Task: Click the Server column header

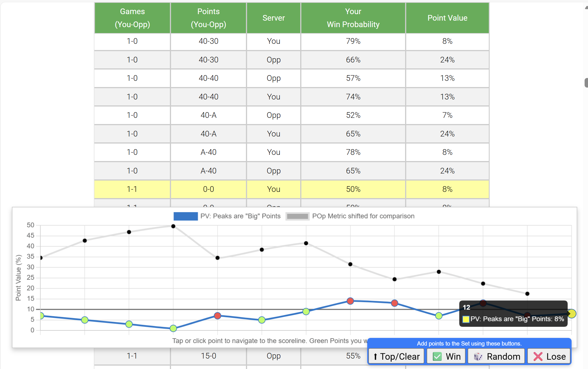Action: pos(273,18)
